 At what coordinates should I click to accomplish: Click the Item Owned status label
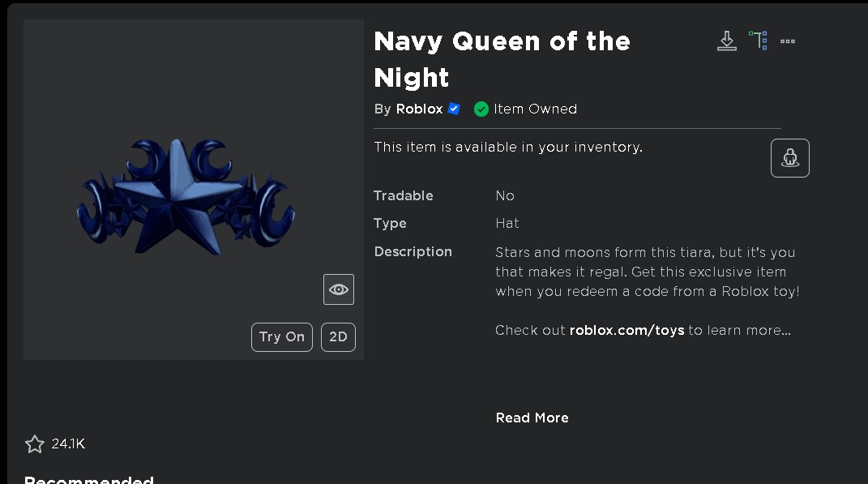tap(535, 109)
